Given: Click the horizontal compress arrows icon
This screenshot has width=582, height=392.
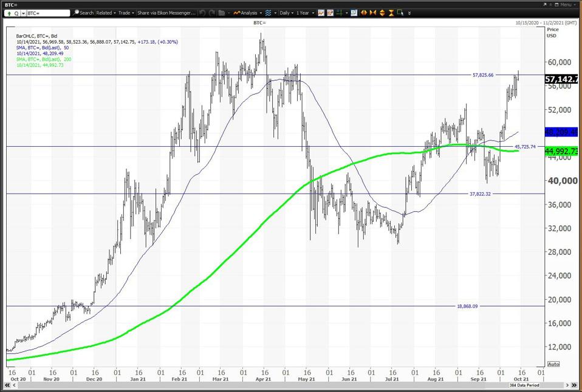Looking at the screenshot, I should 372,13.
